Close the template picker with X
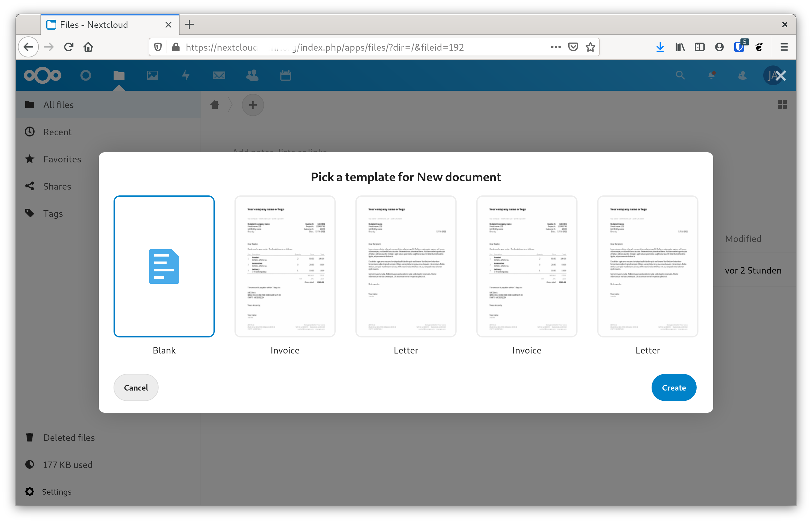The image size is (812, 523). pyautogui.click(x=781, y=75)
